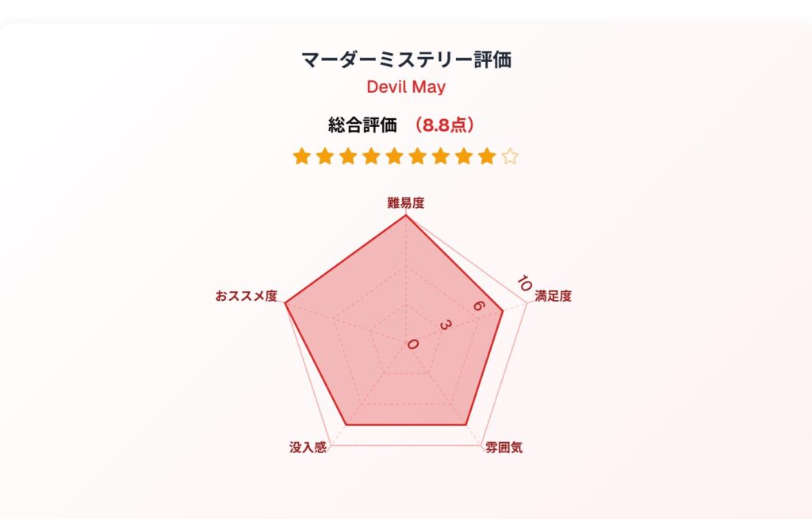Click the empty tenth star

510,156
